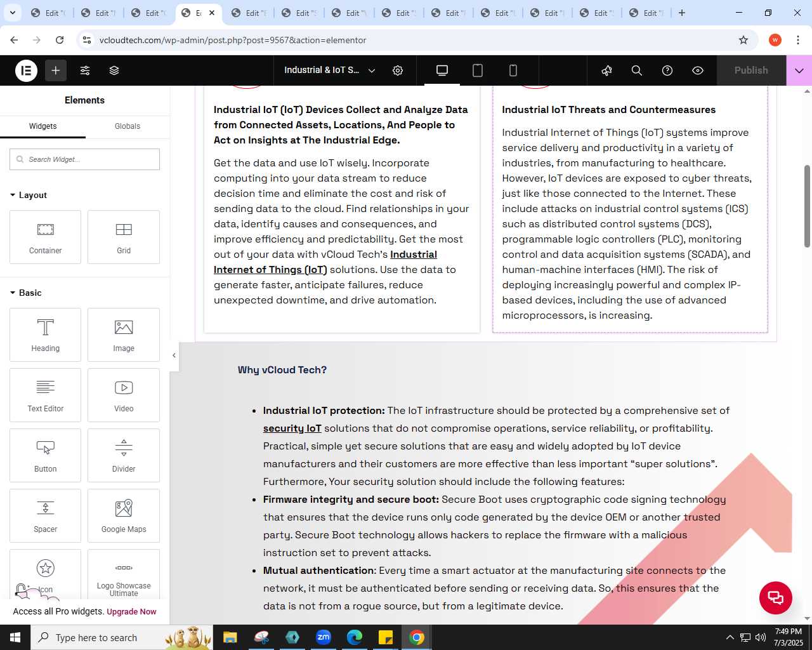The width and height of the screenshot is (812, 650).
Task: Go back to previous page
Action: point(14,40)
